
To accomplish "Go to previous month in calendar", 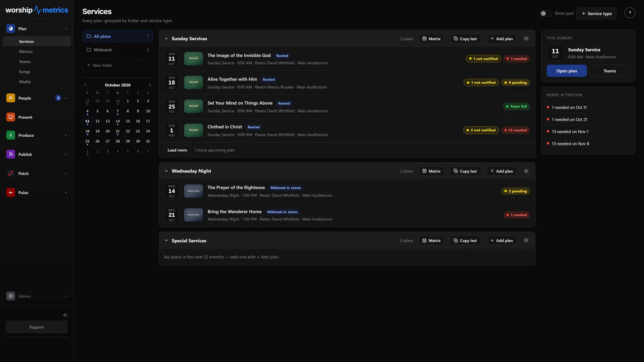I will coord(85,85).
